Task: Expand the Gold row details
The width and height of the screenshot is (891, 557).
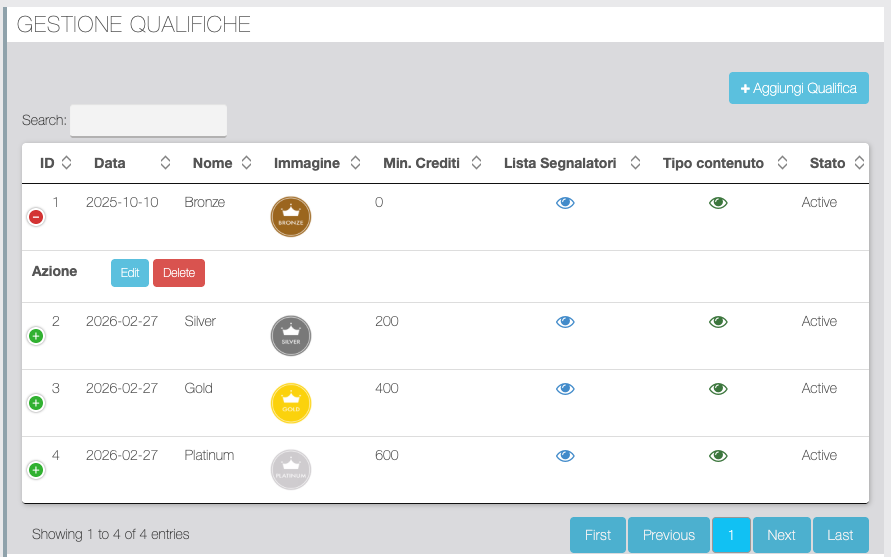Action: (x=36, y=403)
